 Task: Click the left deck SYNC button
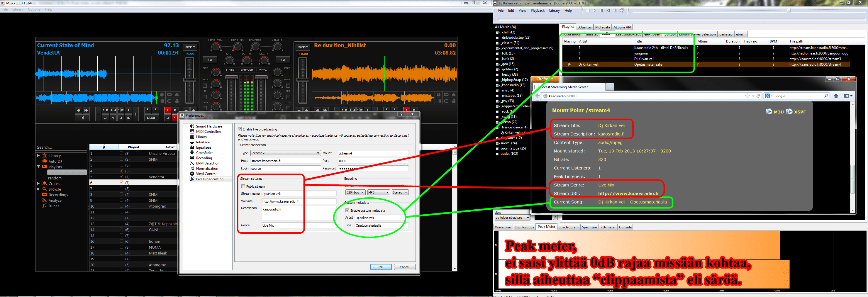[190, 47]
